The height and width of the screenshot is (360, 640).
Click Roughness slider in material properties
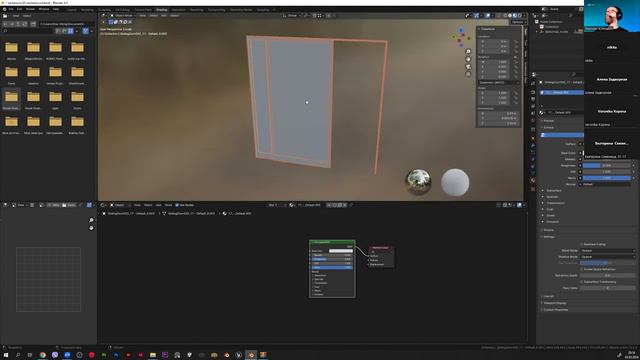click(607, 165)
